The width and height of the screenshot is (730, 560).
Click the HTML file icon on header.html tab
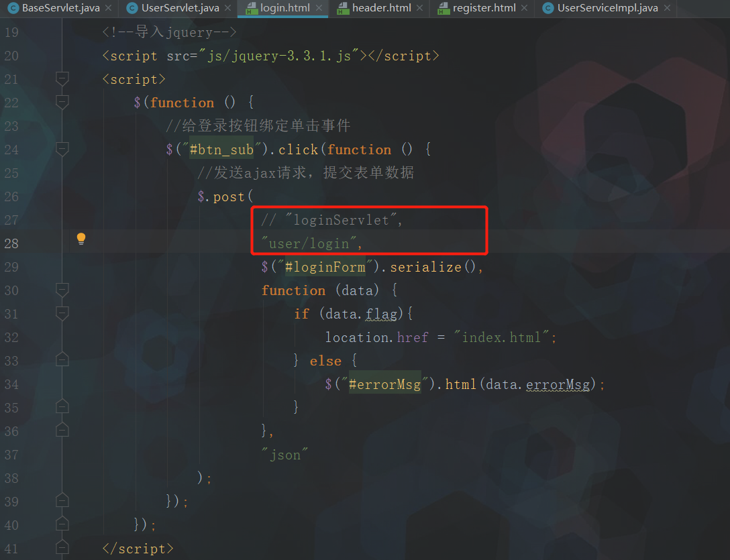tap(343, 8)
